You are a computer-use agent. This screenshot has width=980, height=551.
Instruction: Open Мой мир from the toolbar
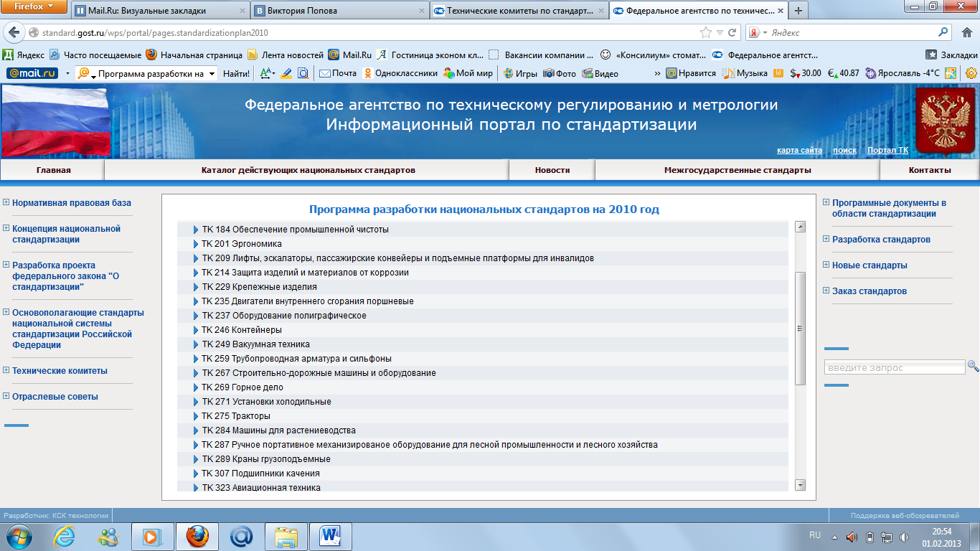click(x=468, y=73)
